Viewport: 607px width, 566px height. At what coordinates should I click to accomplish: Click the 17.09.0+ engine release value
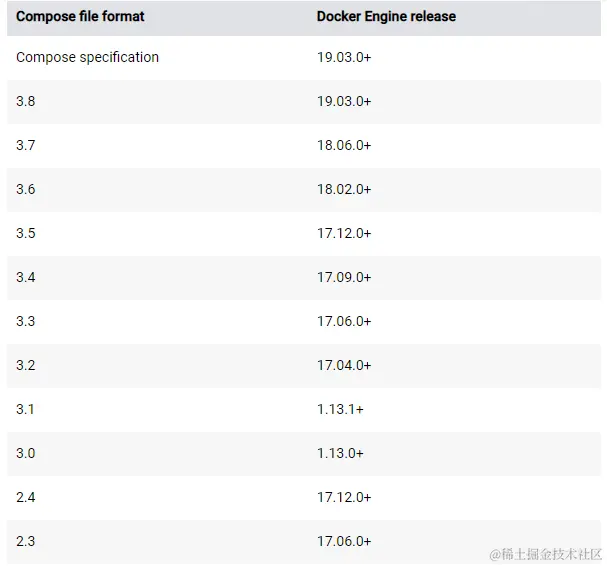[x=344, y=277]
